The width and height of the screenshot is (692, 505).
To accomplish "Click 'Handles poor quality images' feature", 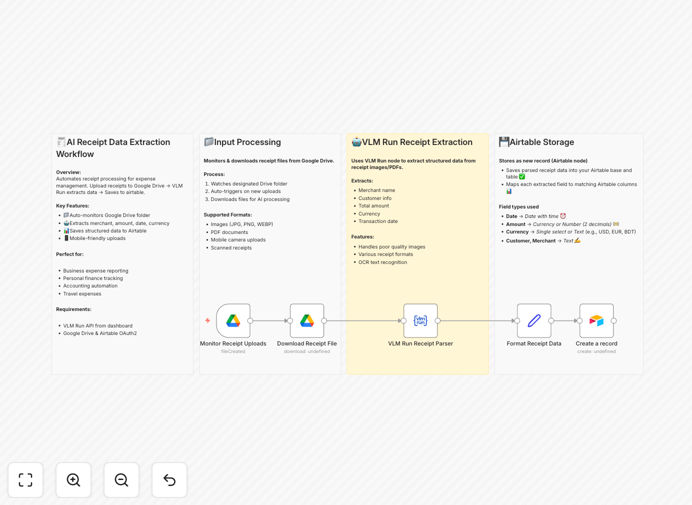I will tap(391, 247).
